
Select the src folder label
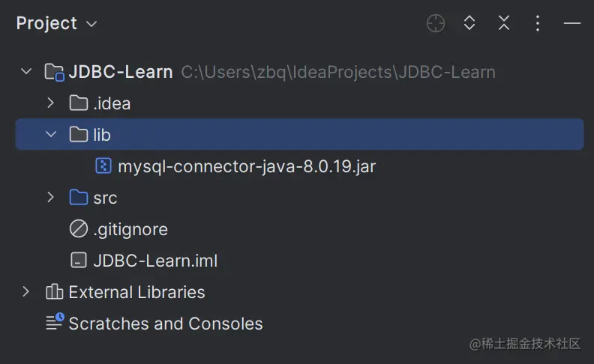(x=105, y=198)
